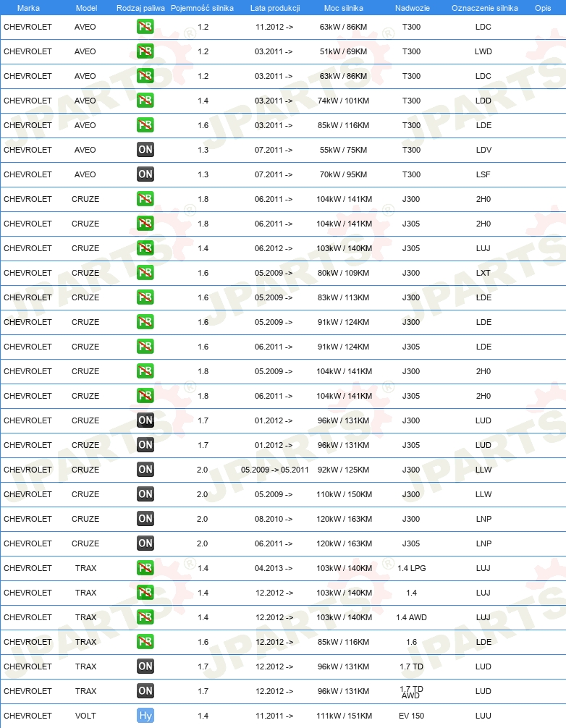Viewport: 566px width, 728px height.
Task: Click the 55kW / 75KM power cell
Action: click(x=344, y=150)
